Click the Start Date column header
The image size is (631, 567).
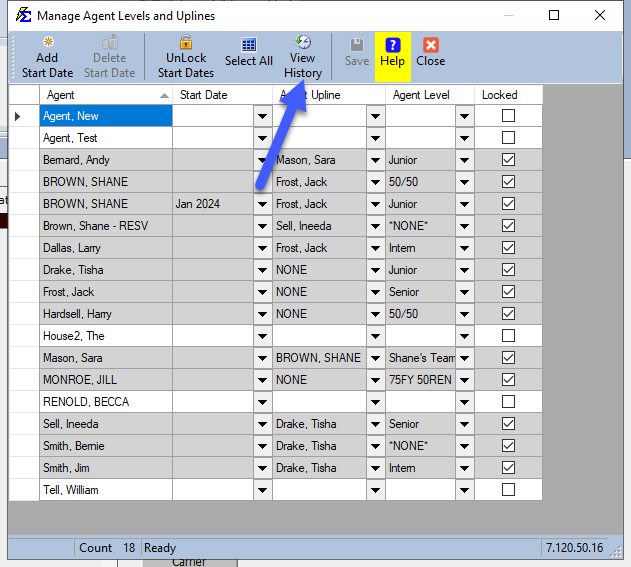click(223, 95)
